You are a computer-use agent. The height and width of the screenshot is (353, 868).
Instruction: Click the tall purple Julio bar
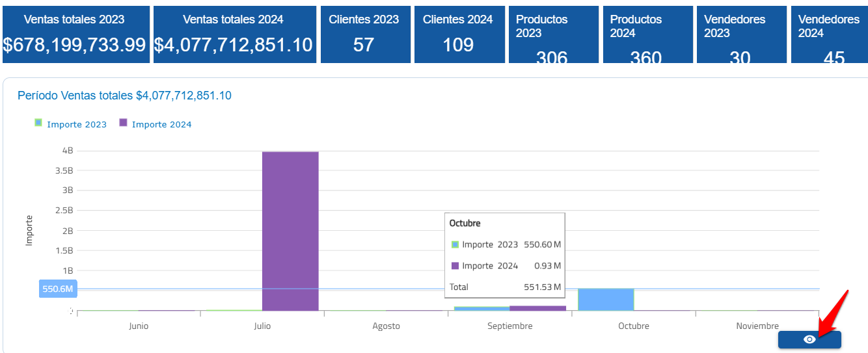pos(290,231)
